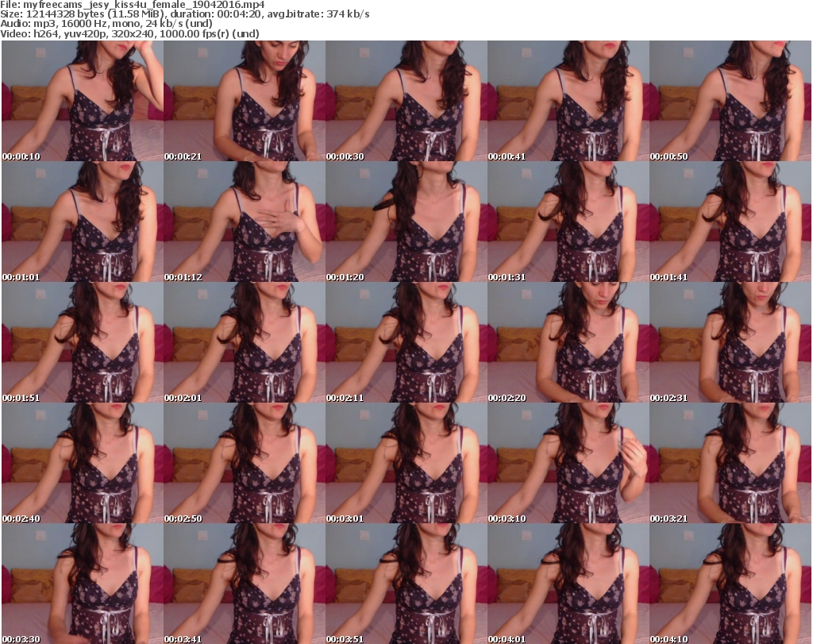Select the thumbnail stamped 00:02:50
Screen dimensions: 813x644
click(245, 463)
